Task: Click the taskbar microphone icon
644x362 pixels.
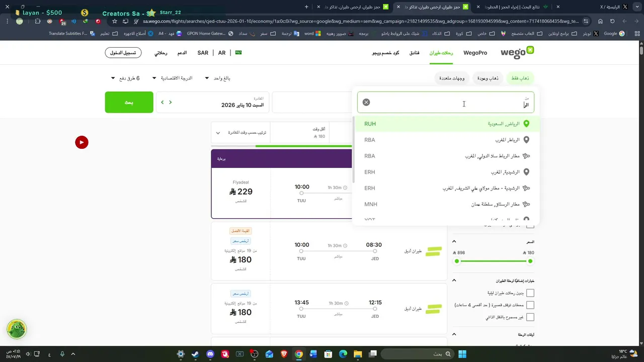Action: coord(62,354)
